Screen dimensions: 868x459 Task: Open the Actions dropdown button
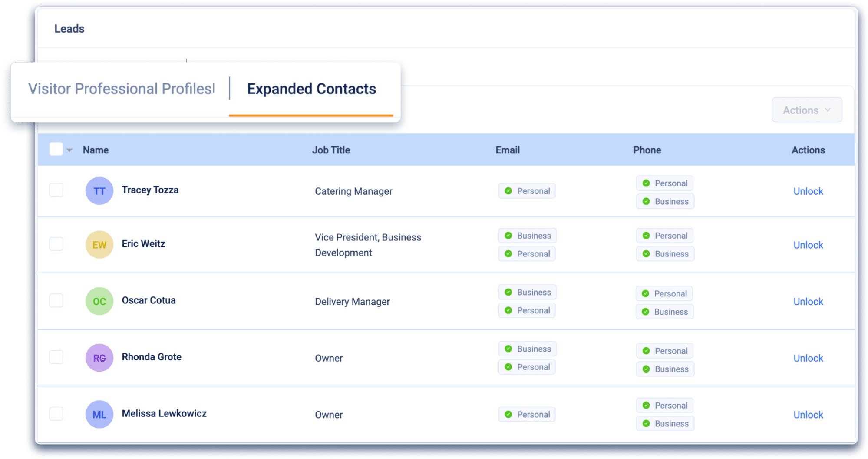click(807, 110)
